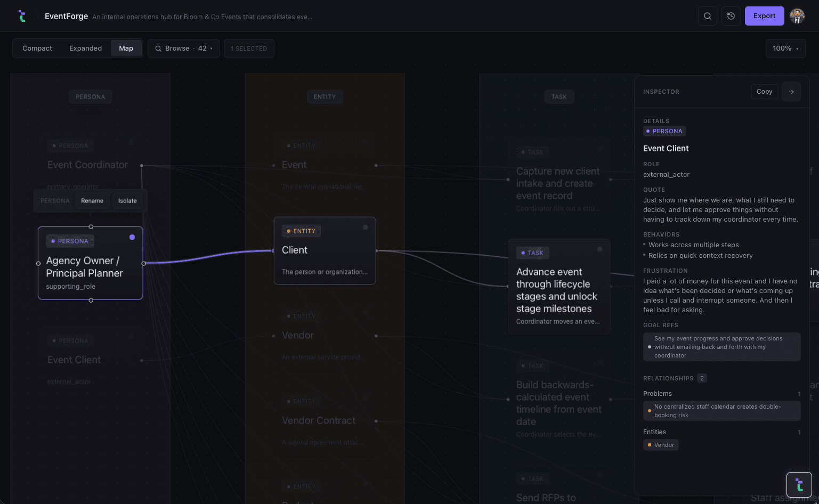Click the Copy button in Inspector
Screen dimensions: 819x504
(x=764, y=92)
